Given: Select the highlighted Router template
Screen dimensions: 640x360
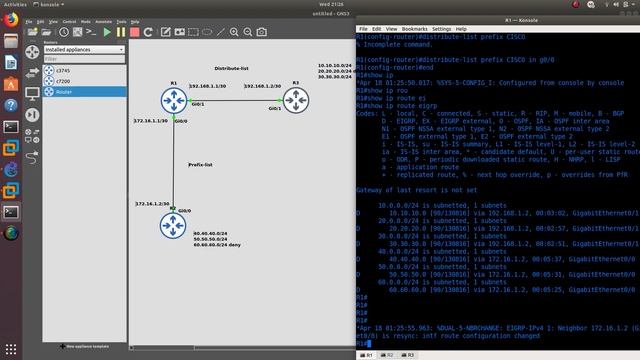Looking at the screenshot, I should [84, 92].
